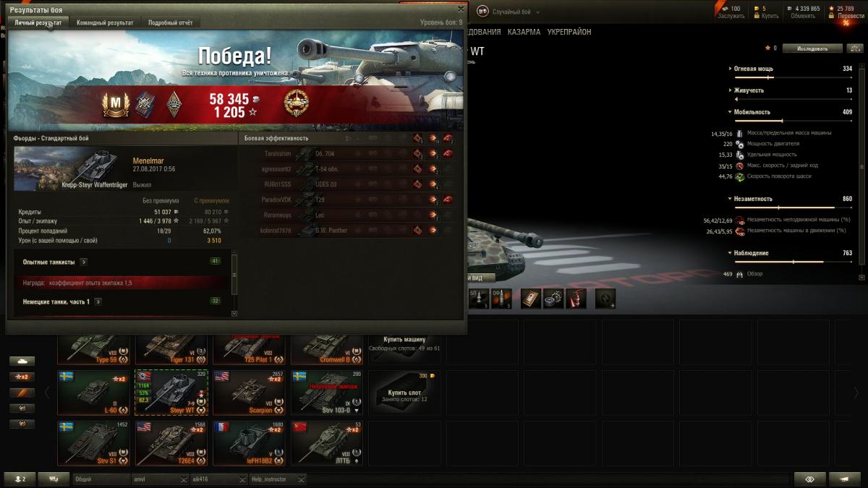
Task: Select the "Личный результат" tab
Action: tap(37, 22)
